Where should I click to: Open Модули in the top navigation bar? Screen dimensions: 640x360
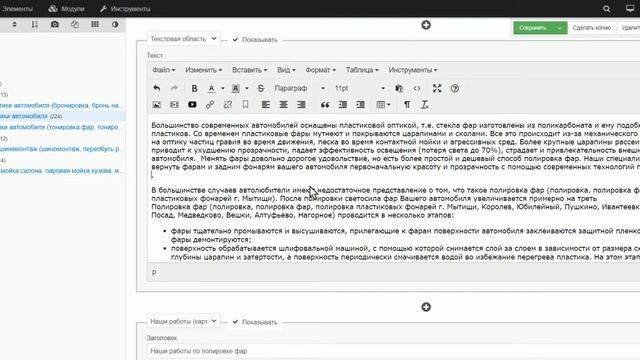pos(67,9)
